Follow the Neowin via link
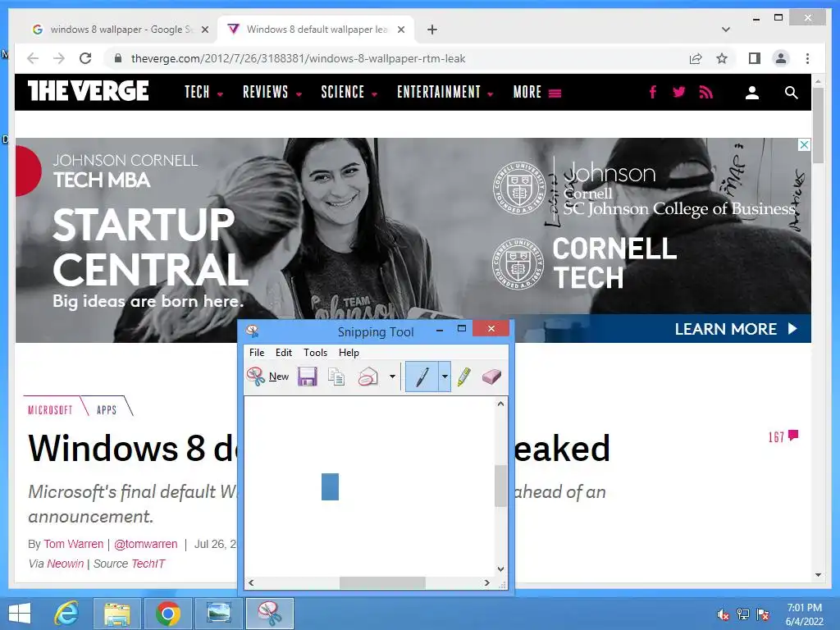The image size is (840, 630). pyautogui.click(x=66, y=564)
